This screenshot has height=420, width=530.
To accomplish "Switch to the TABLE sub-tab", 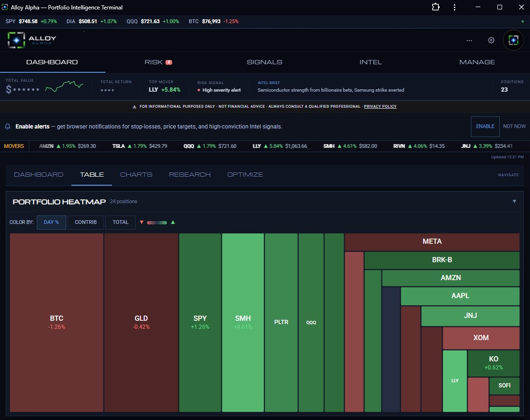I will coord(92,175).
